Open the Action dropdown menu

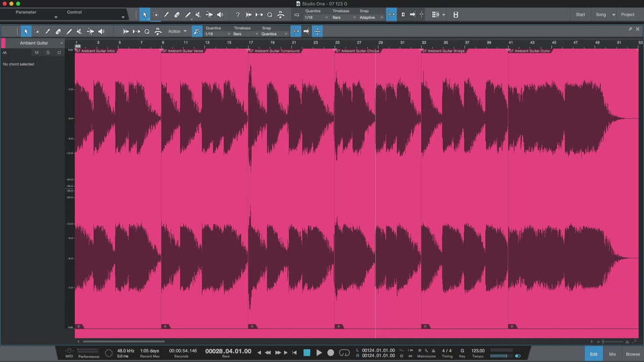(177, 32)
